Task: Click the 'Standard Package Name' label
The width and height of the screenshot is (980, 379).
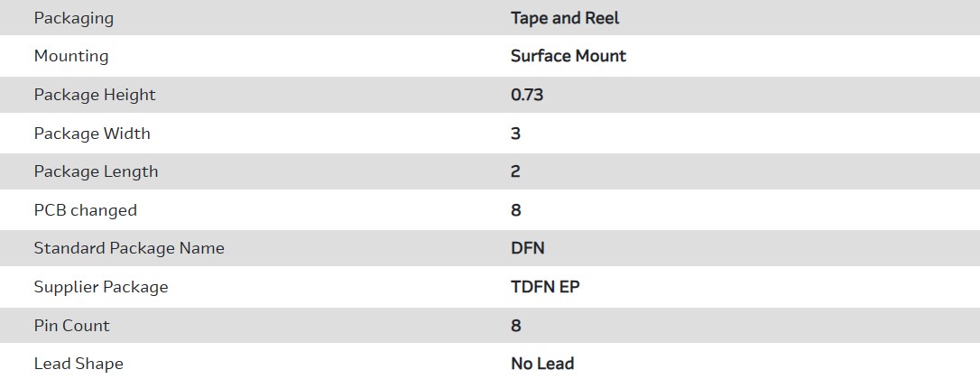Action: pyautogui.click(x=129, y=248)
